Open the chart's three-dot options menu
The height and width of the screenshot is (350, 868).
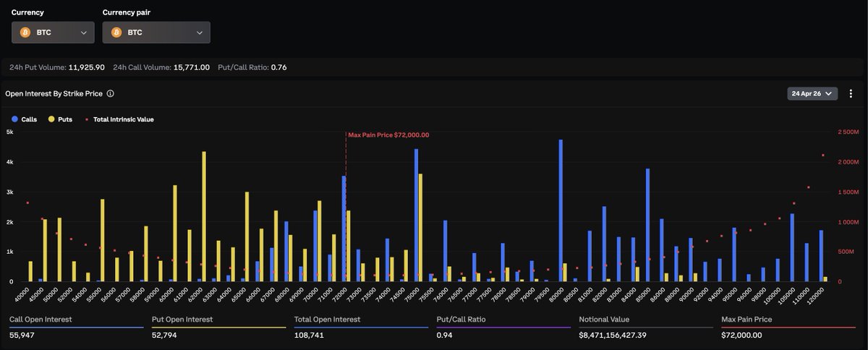pyautogui.click(x=852, y=93)
